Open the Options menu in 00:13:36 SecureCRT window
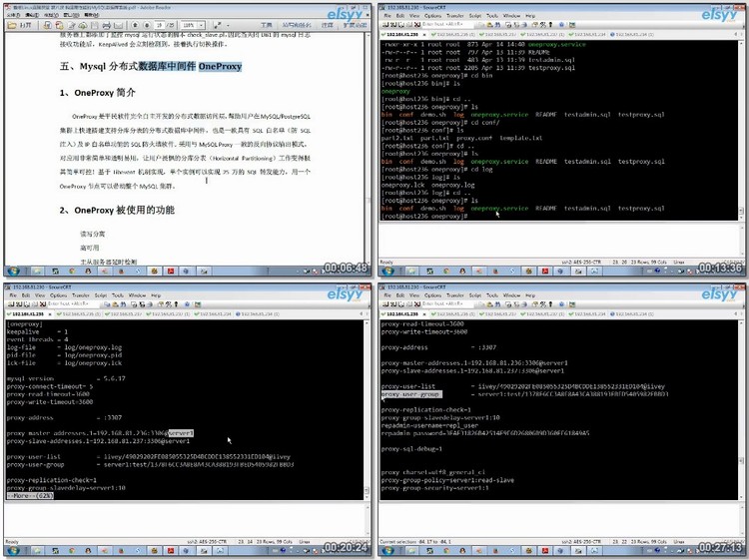Image resolution: width=749 pixels, height=560 pixels. pos(432,16)
